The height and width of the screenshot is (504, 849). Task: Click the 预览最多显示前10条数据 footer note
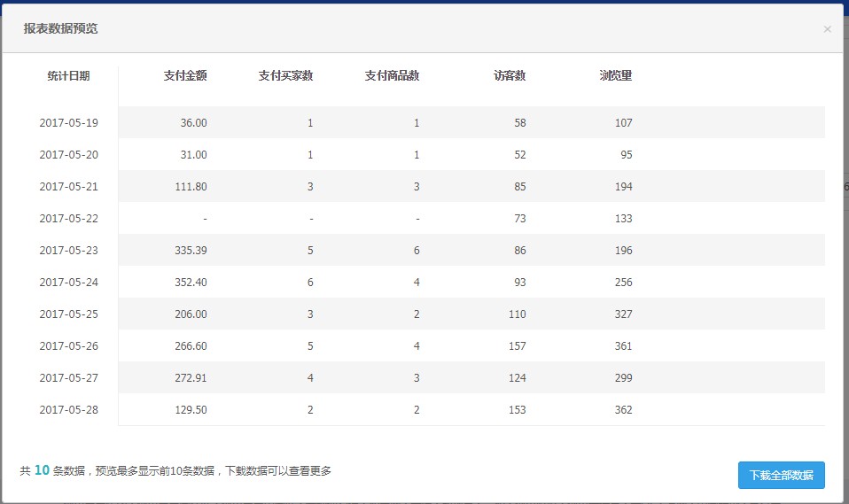point(155,471)
